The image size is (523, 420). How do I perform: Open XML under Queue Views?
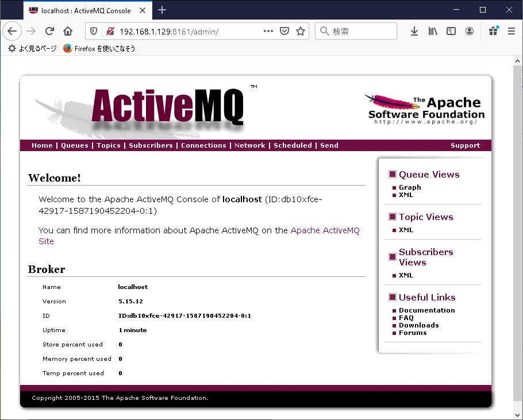click(406, 195)
